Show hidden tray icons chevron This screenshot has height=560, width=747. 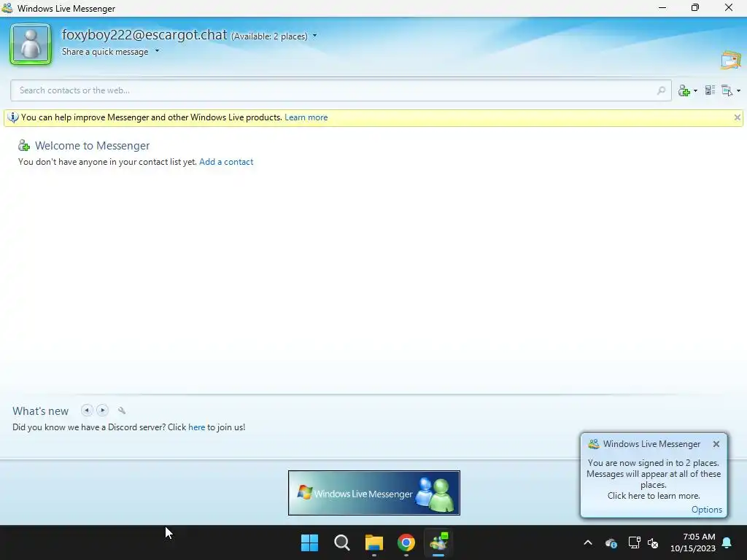tap(588, 542)
